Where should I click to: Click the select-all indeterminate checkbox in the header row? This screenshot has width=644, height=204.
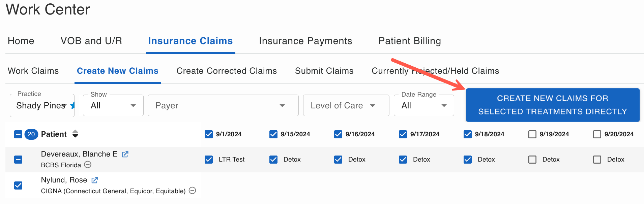pyautogui.click(x=18, y=134)
